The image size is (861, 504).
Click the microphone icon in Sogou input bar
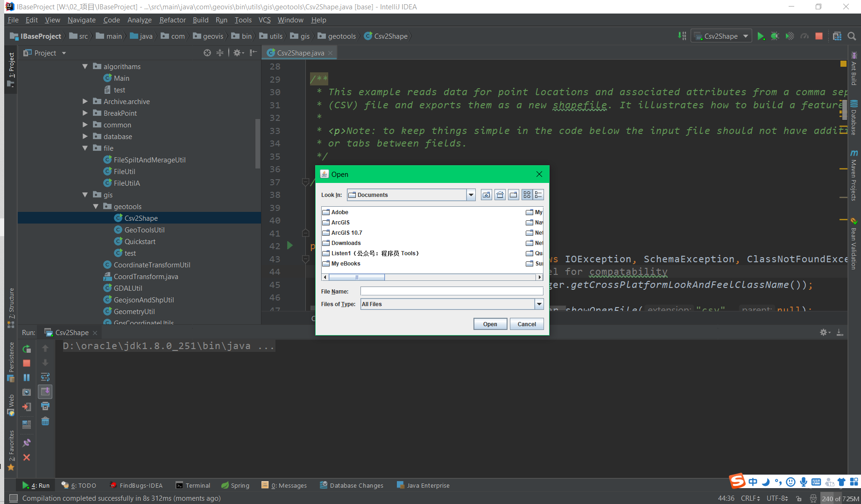(803, 482)
